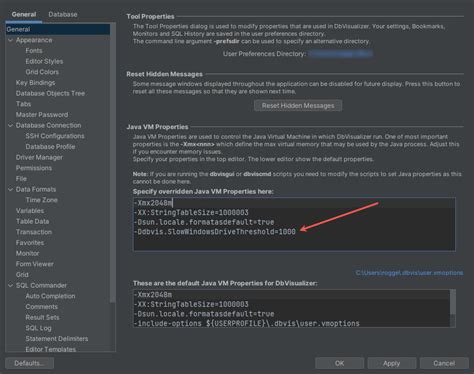The height and width of the screenshot is (374, 474).
Task: Switch to the General tab
Action: tap(24, 14)
